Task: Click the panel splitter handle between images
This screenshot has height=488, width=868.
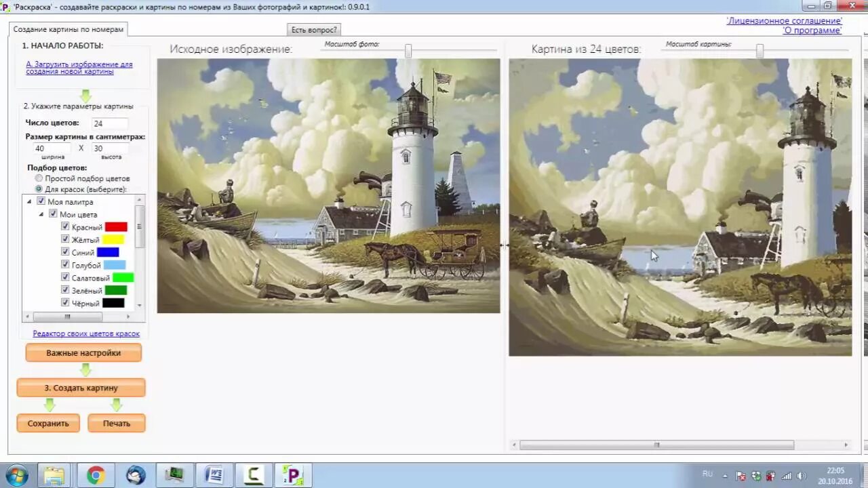Action: (505, 245)
